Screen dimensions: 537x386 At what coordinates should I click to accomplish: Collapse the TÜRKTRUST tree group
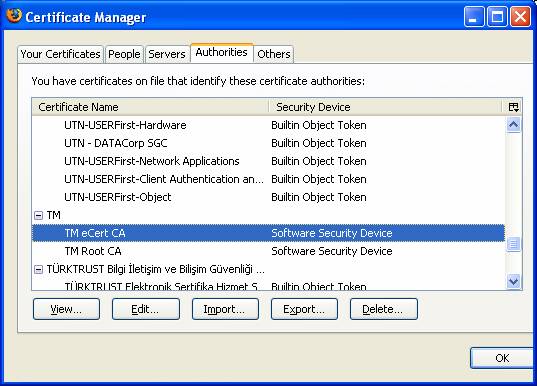pos(38,270)
